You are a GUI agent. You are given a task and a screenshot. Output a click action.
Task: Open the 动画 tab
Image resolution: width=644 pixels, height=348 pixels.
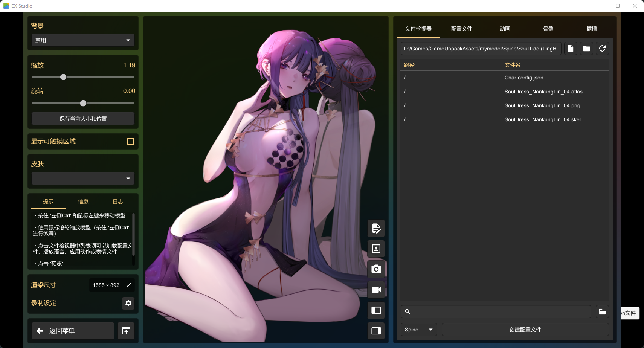[505, 29]
